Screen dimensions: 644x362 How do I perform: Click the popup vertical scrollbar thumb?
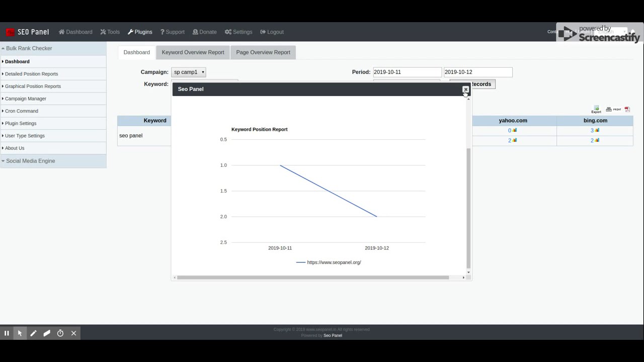(468, 208)
